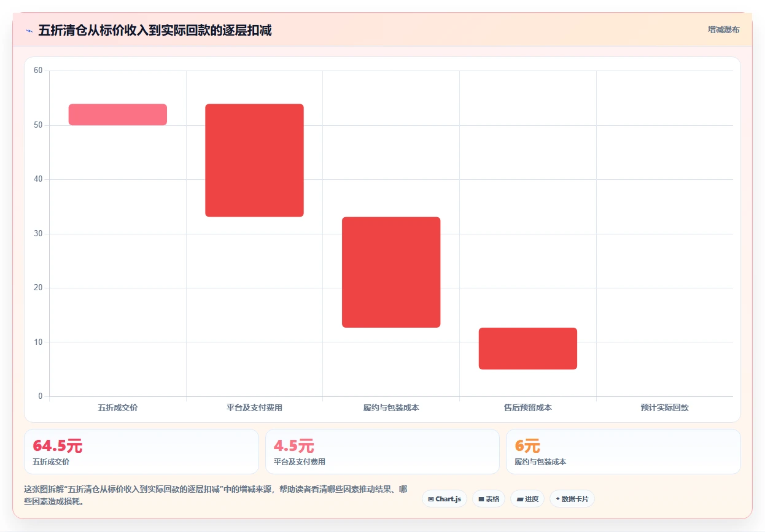Viewport: 765px width, 532px height.
Task: Select the red 平台及支付费用 waterfall bar
Action: tap(254, 160)
